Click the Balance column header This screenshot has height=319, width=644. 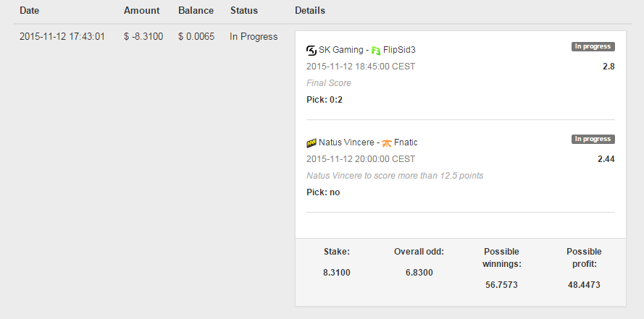pos(196,11)
